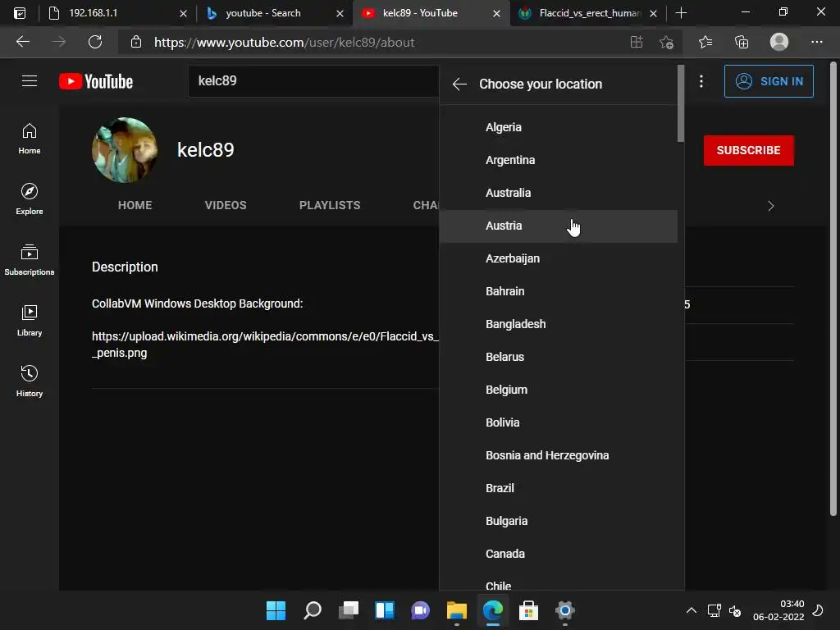Select Austria as location
This screenshot has height=630, width=840.
pyautogui.click(x=558, y=226)
